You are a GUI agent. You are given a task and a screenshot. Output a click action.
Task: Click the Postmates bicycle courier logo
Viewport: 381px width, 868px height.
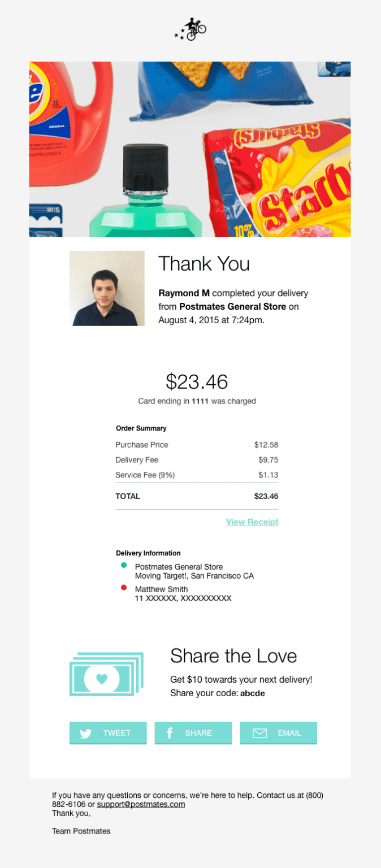(190, 28)
